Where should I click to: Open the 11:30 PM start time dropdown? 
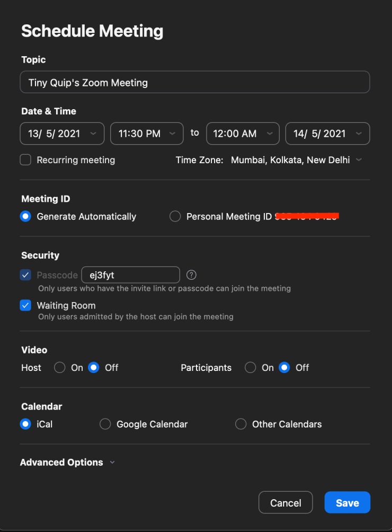(x=147, y=134)
